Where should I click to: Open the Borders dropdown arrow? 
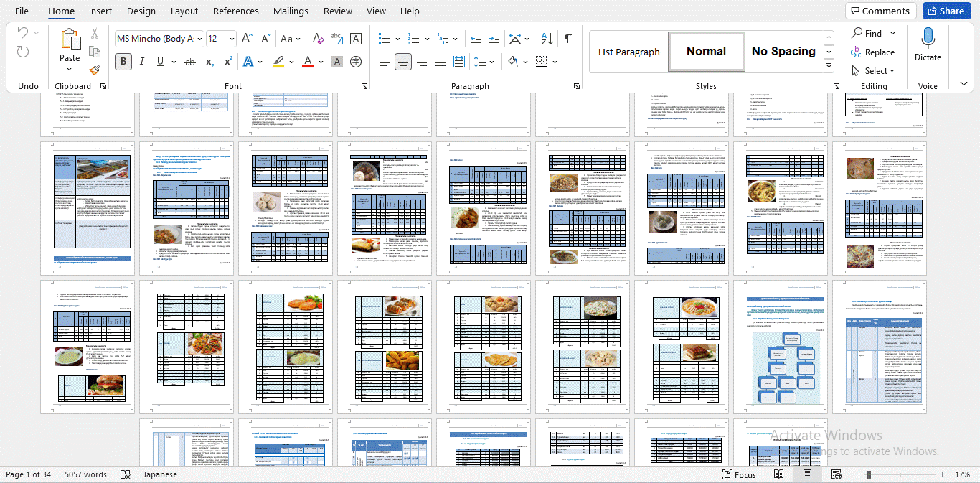coord(555,62)
